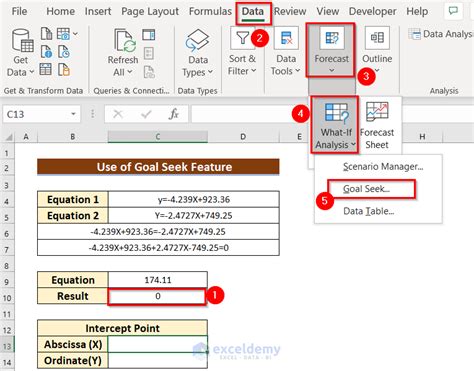Expand the Get Data dropdown arrow
Screen dimensions: 474x371
(32, 72)
